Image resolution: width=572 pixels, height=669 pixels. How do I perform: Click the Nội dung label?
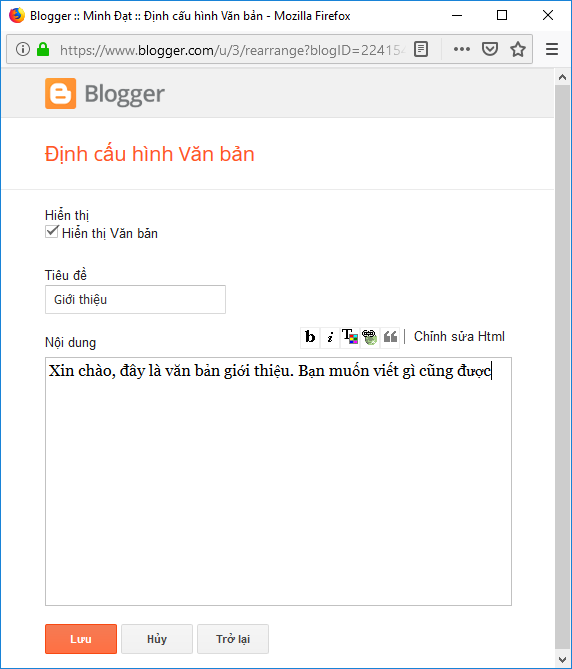70,343
